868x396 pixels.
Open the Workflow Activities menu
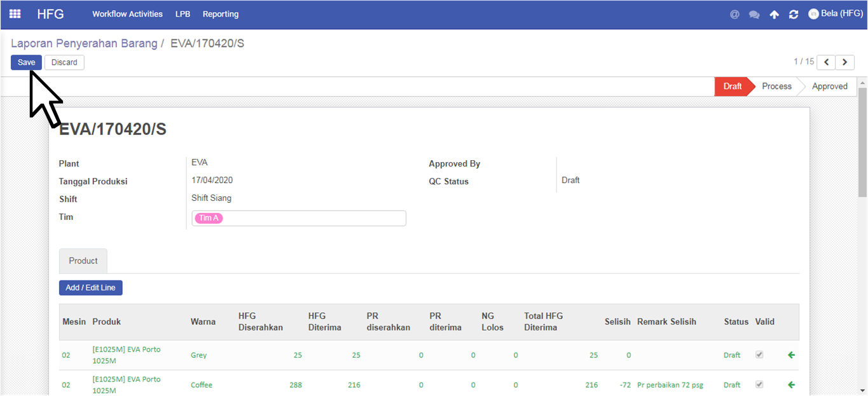tap(127, 14)
